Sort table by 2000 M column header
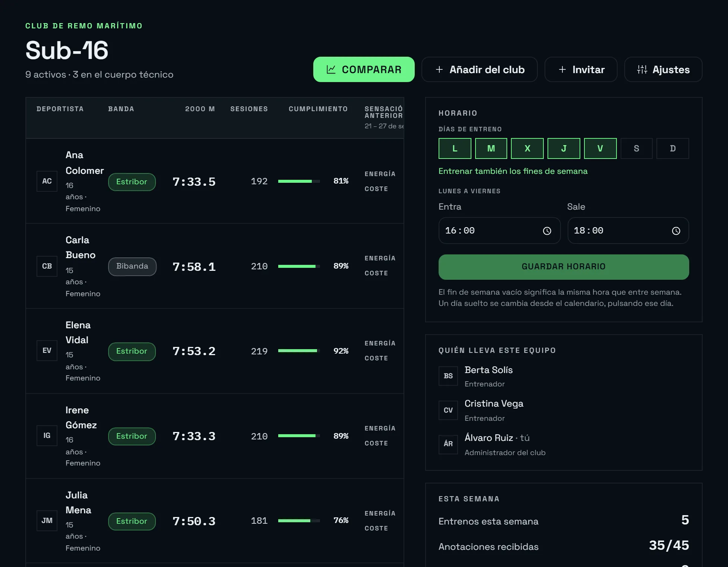728x567 pixels. coord(200,109)
